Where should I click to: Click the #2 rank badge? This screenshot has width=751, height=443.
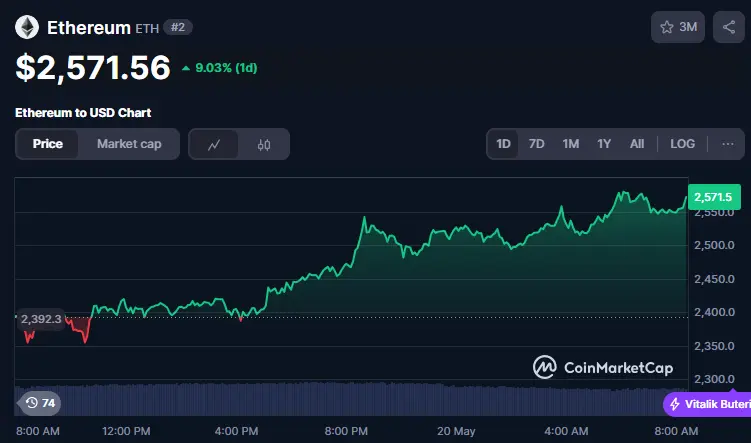(x=178, y=27)
